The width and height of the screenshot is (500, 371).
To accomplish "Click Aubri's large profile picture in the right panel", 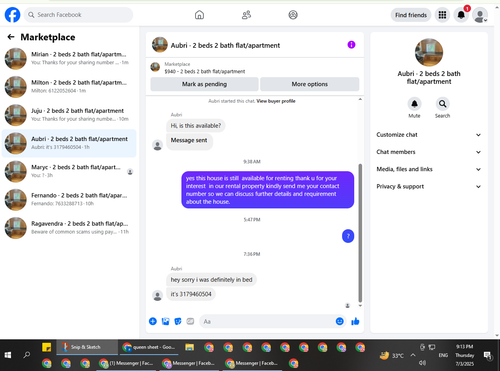I will click(x=429, y=52).
